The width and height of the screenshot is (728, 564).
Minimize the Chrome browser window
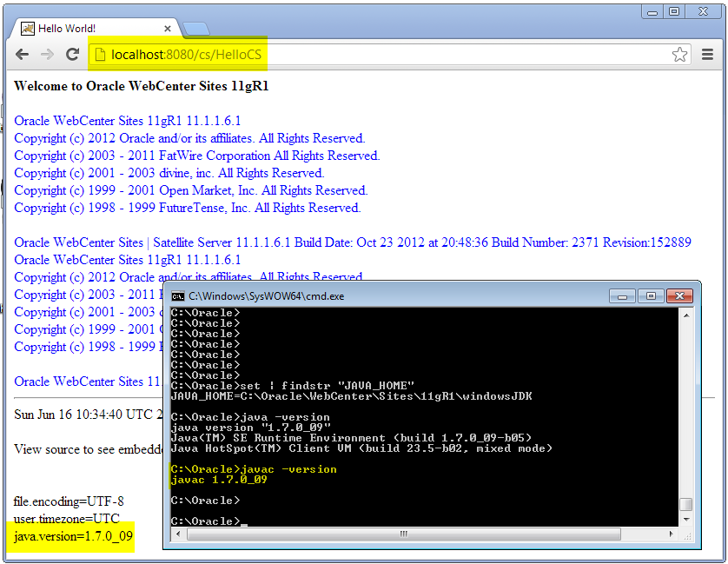(652, 12)
